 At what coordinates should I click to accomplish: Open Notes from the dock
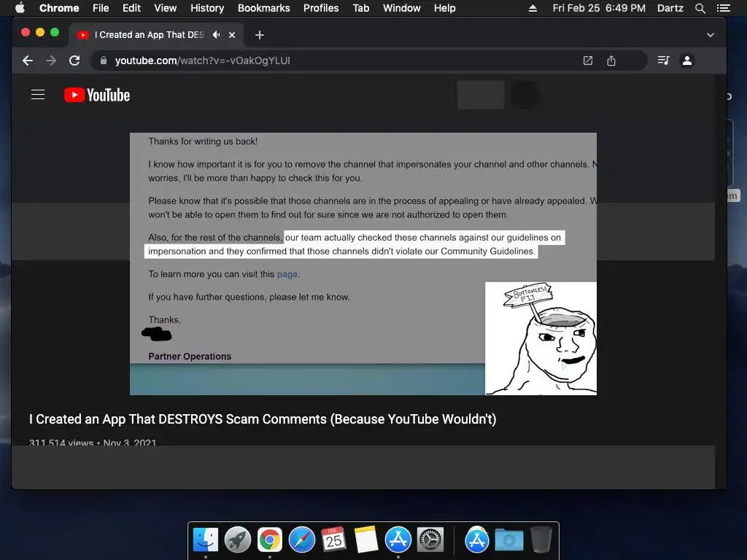tap(366, 540)
